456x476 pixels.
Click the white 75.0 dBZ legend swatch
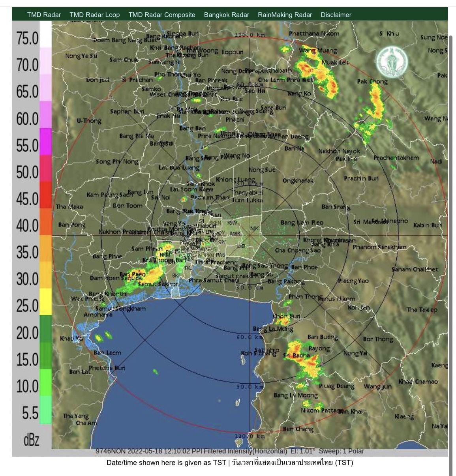tap(45, 35)
